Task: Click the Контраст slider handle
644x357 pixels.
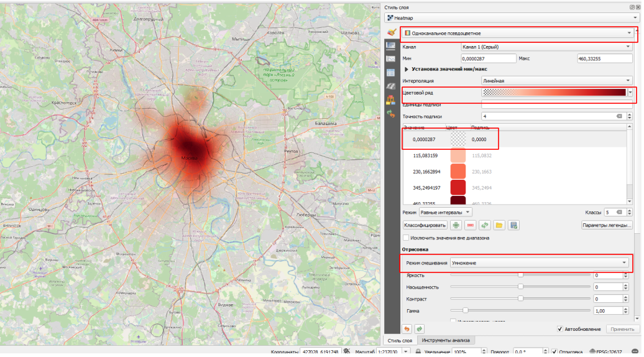Action: [520, 299]
